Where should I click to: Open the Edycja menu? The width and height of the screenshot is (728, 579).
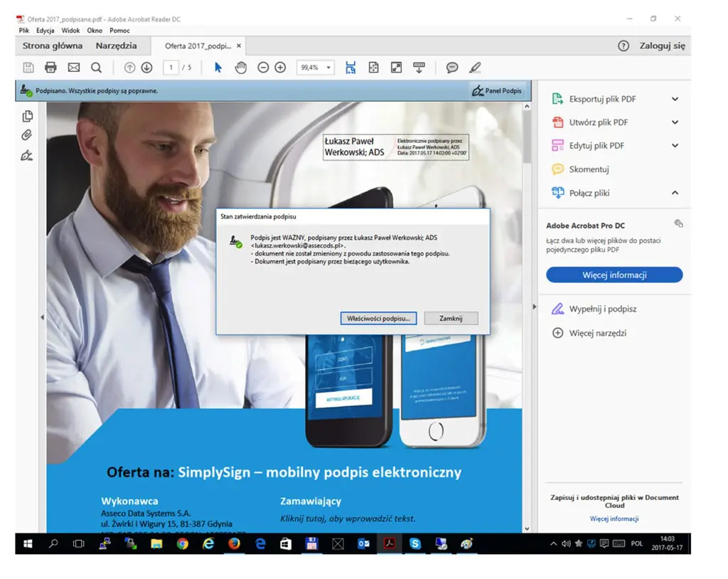coord(45,30)
